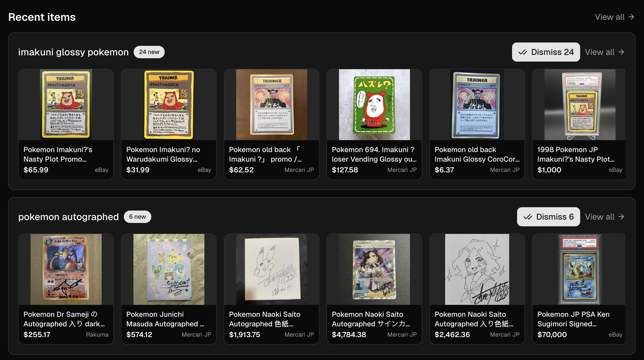Click eBay label on the $1,000 card
Screen dimensions: 644x360
pos(615,170)
